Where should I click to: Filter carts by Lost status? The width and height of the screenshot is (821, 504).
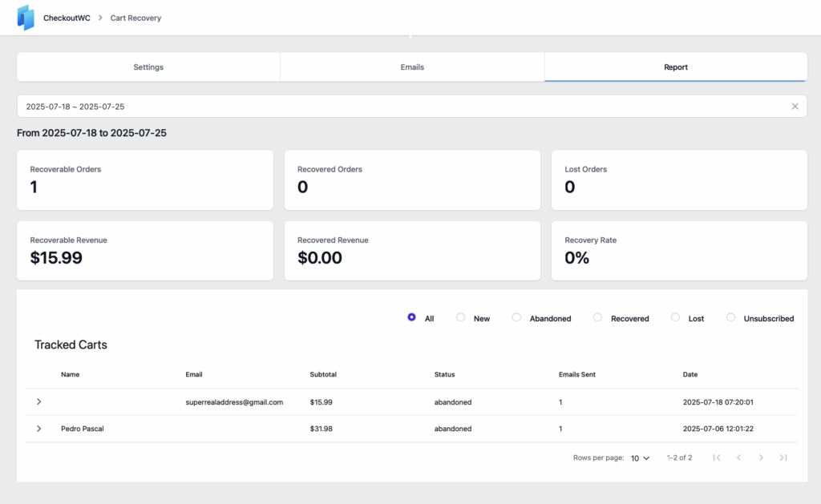click(675, 317)
